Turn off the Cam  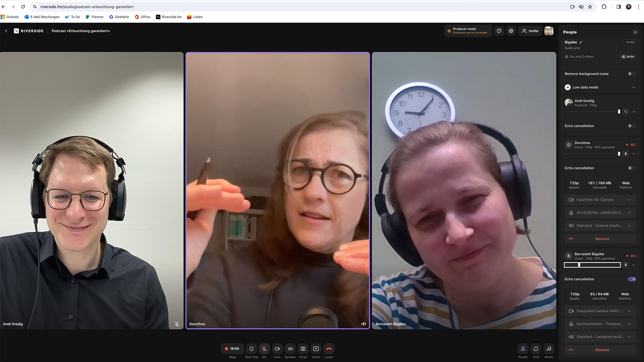coord(277,349)
